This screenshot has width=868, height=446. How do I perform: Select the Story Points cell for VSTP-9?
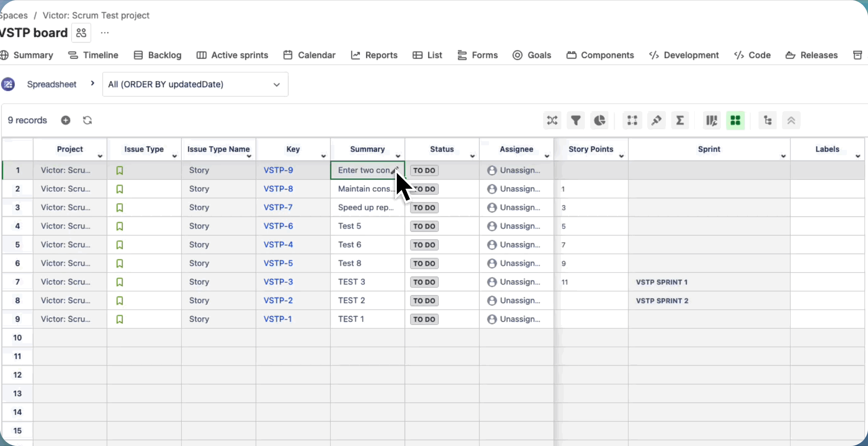click(591, 170)
